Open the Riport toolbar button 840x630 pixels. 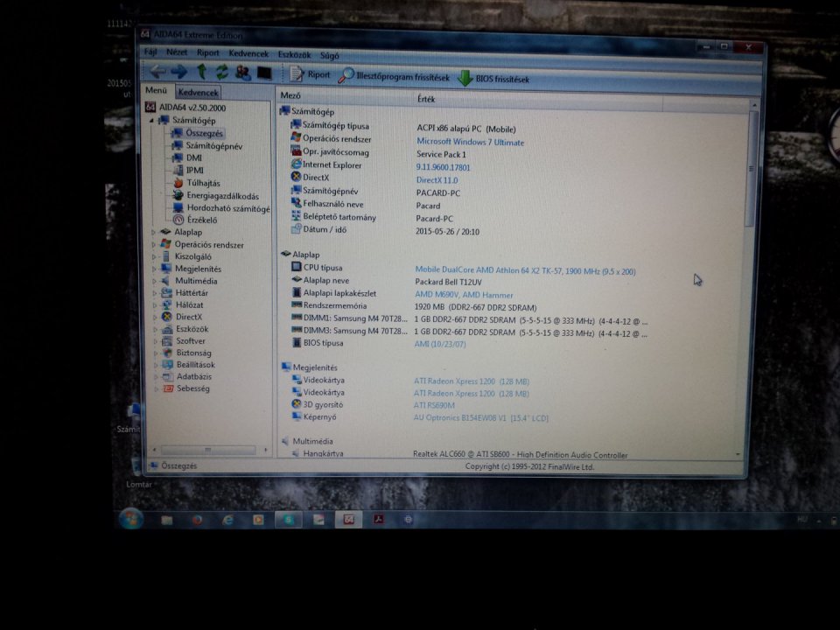point(310,74)
